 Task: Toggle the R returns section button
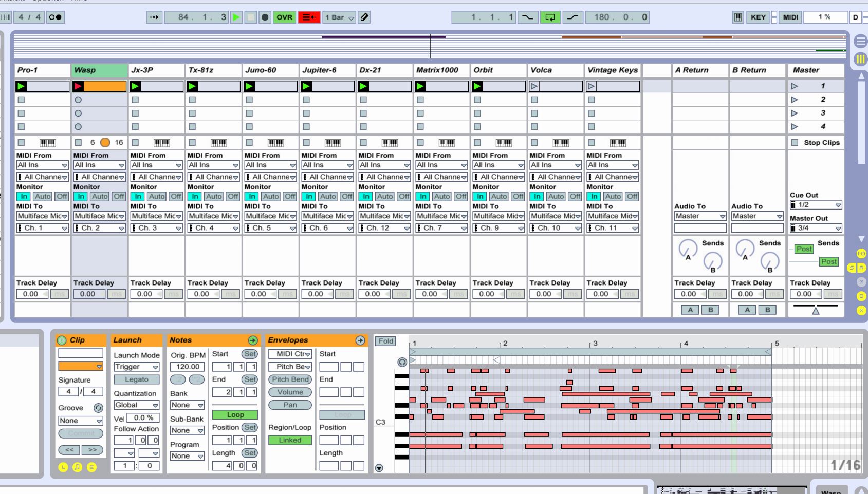pyautogui.click(x=861, y=268)
